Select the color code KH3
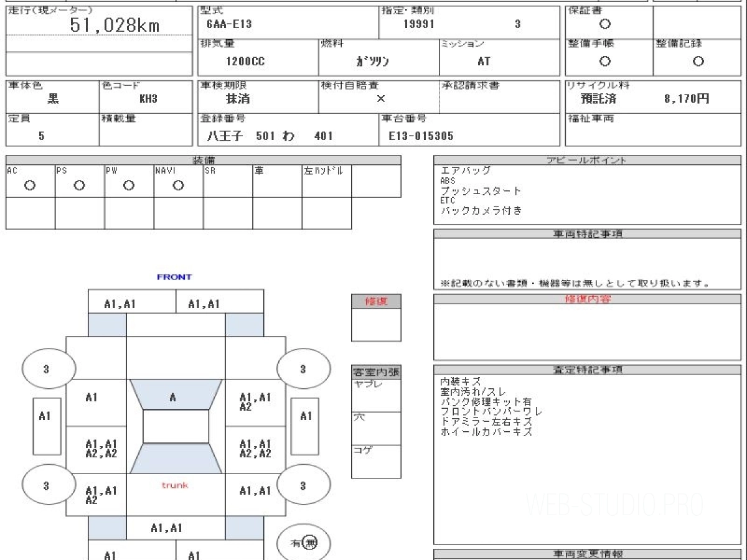 tap(148, 98)
